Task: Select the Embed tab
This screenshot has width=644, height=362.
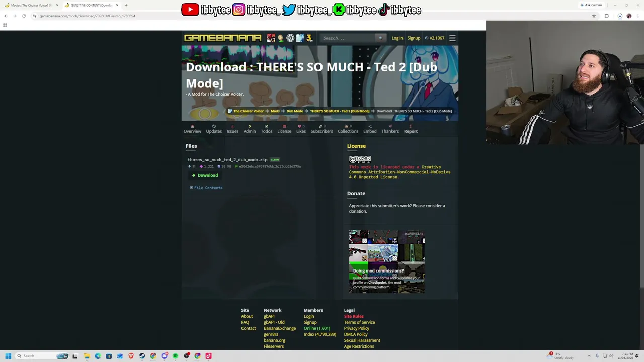Action: pos(370,129)
